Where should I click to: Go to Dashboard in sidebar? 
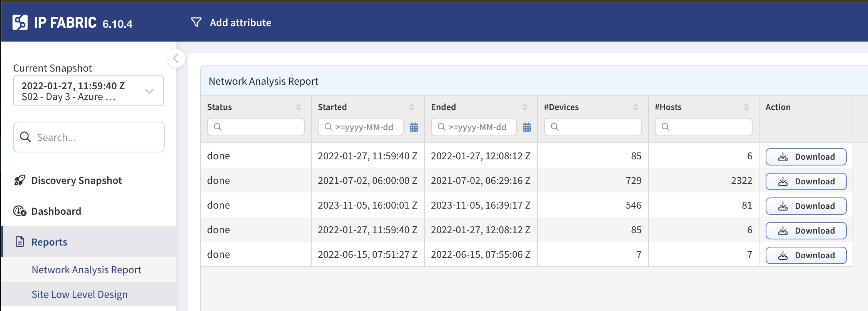coord(56,211)
